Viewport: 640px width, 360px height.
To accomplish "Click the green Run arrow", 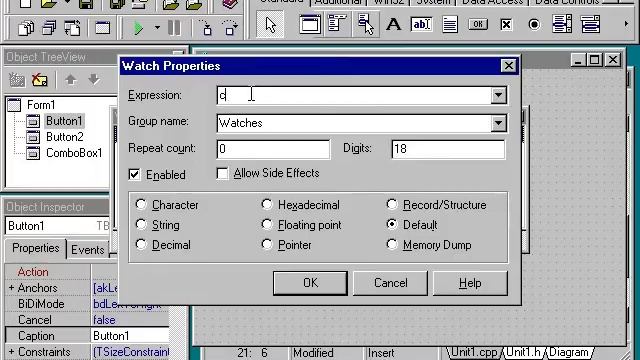I will (138, 28).
